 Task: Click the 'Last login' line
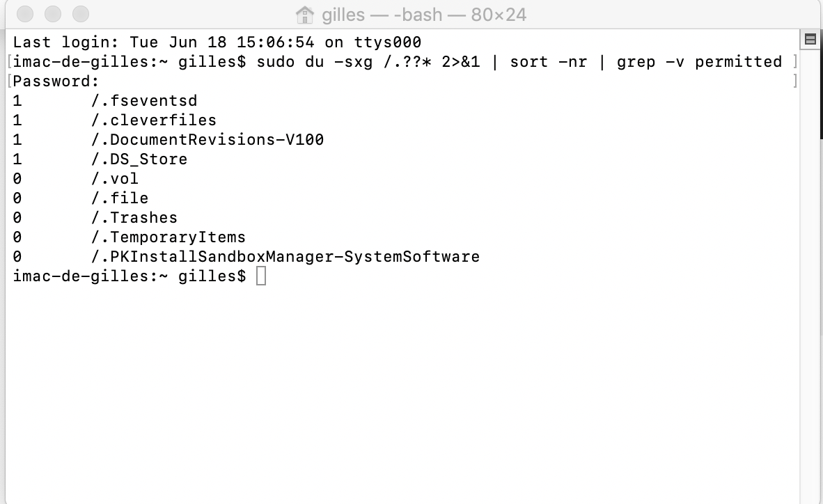217,42
